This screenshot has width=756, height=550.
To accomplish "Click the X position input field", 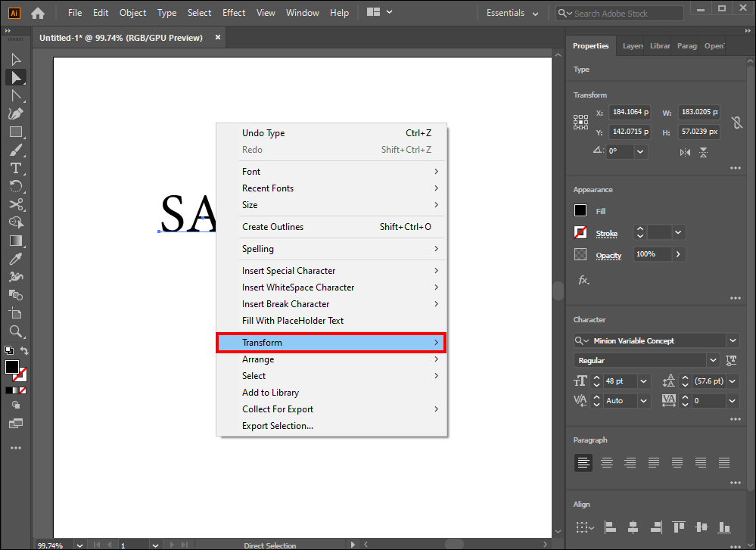I will coord(629,112).
